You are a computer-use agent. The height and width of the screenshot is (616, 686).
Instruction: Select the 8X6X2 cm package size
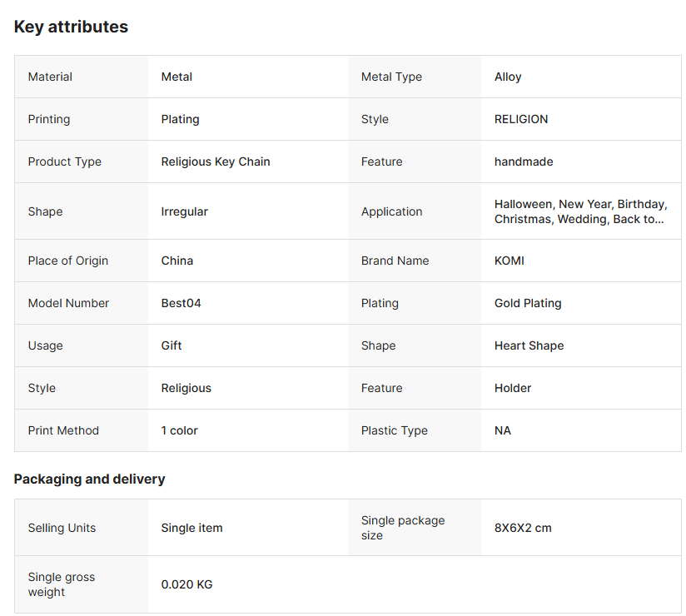coord(522,528)
